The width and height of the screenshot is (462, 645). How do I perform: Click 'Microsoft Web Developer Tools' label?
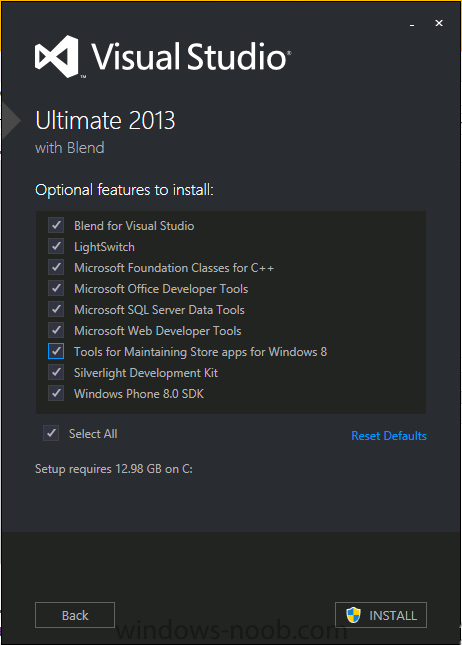click(158, 331)
